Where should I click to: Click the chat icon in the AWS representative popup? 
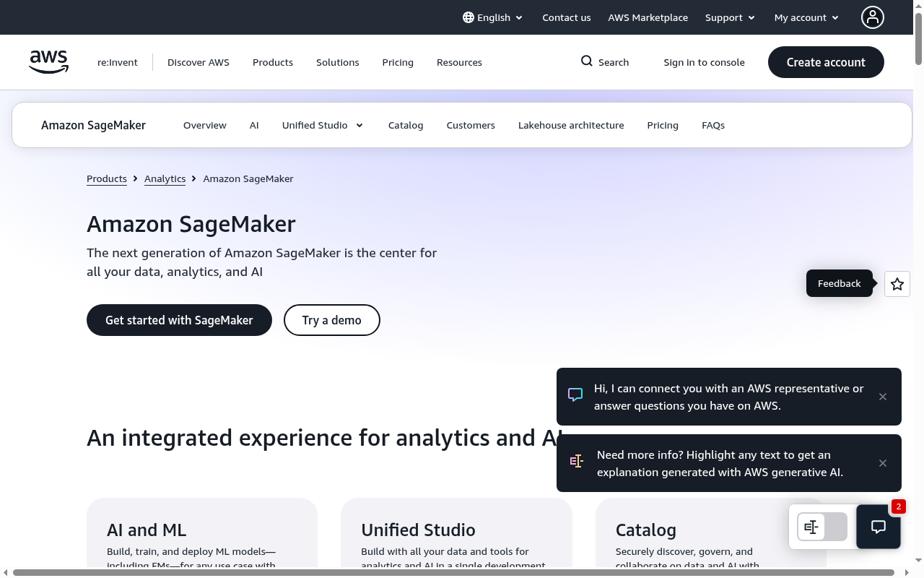pyautogui.click(x=575, y=395)
